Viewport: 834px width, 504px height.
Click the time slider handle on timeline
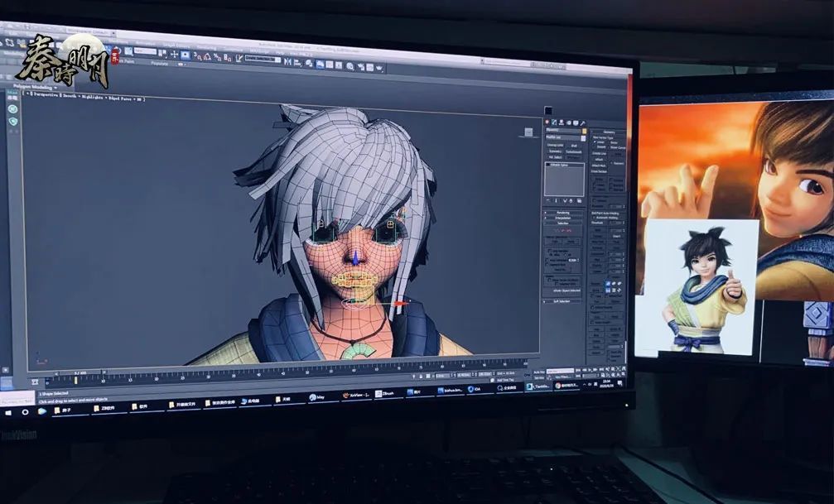80,372
